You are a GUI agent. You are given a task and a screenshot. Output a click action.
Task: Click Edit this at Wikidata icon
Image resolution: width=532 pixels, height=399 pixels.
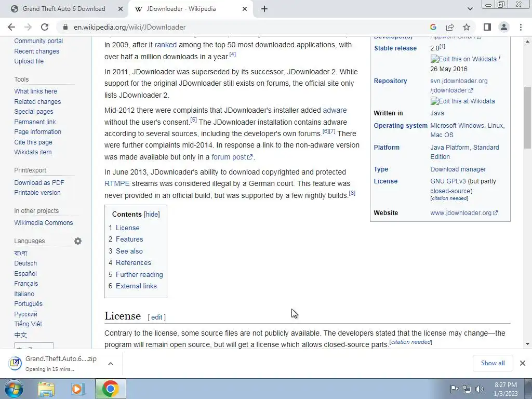[462, 101]
